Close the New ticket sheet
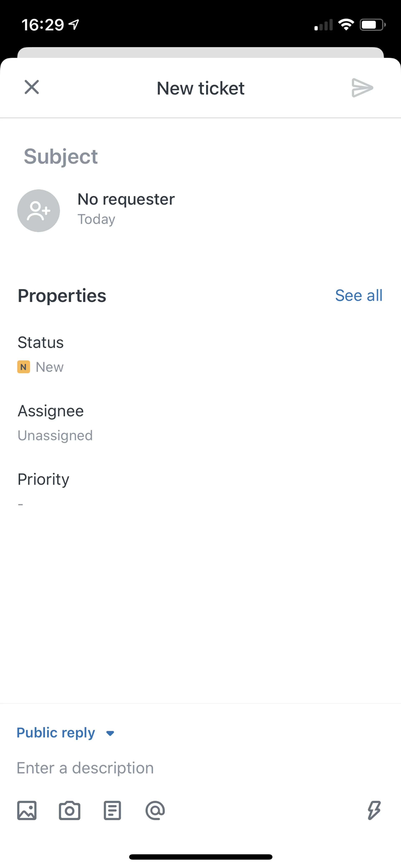The height and width of the screenshot is (868, 401). click(32, 87)
